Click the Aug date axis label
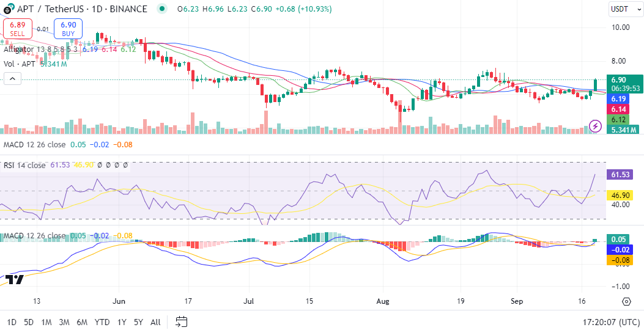644x330 pixels. click(382, 301)
